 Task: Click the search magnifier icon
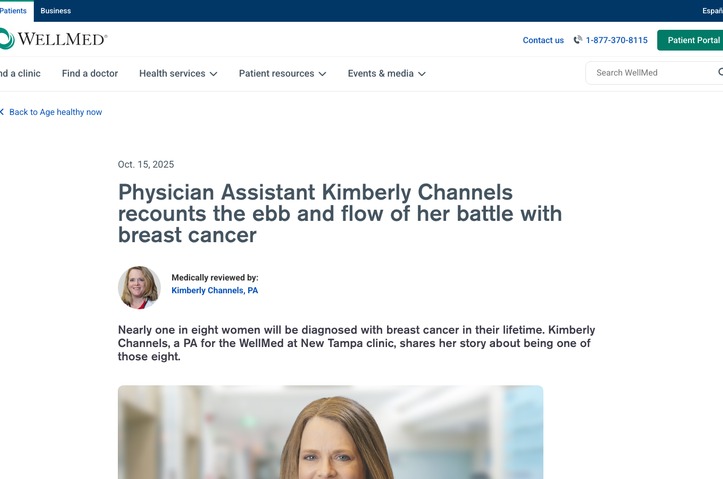pos(720,72)
